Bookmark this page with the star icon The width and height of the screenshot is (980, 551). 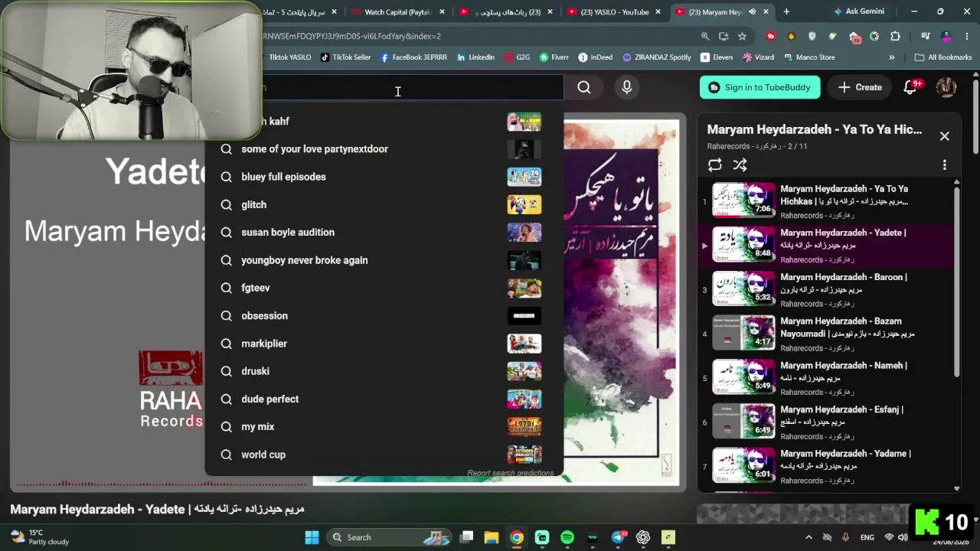click(x=742, y=36)
